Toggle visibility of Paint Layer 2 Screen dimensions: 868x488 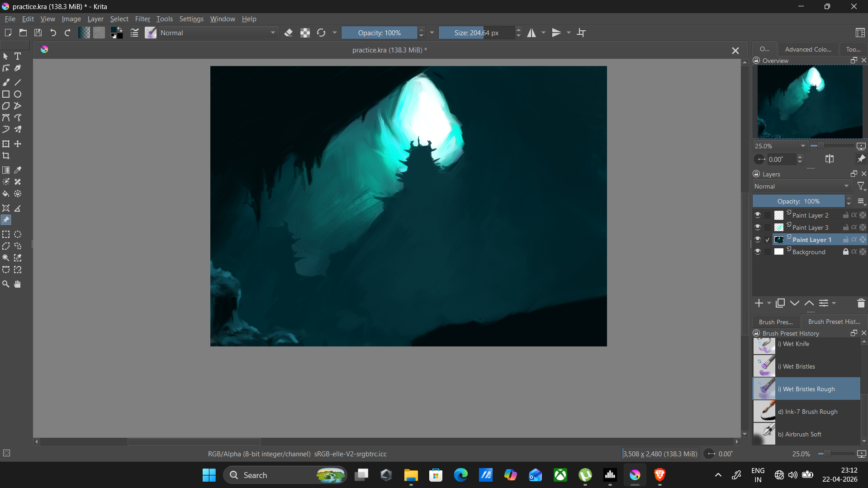pyautogui.click(x=758, y=215)
